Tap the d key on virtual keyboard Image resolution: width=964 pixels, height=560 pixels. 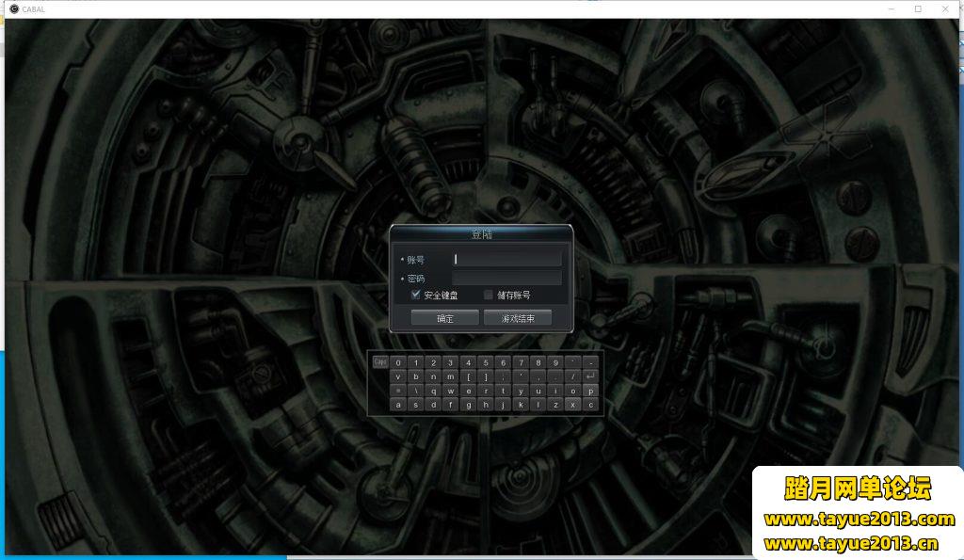tap(433, 405)
